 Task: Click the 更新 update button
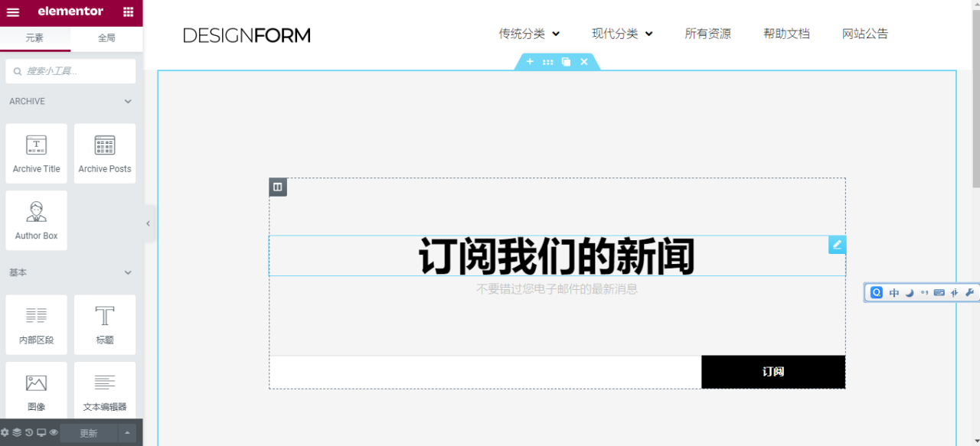tap(88, 432)
